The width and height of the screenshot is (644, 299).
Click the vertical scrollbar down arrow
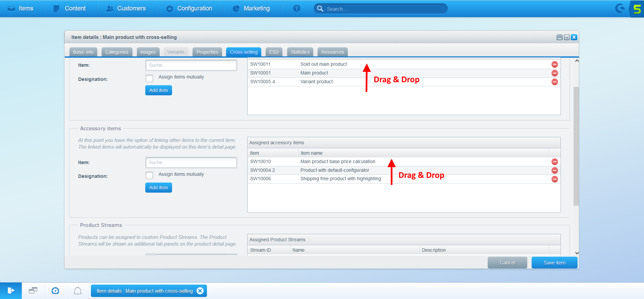click(577, 253)
